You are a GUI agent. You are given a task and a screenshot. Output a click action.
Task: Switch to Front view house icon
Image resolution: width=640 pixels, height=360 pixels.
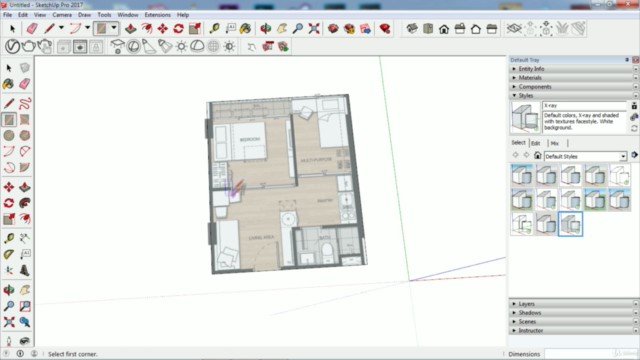[x=444, y=29]
